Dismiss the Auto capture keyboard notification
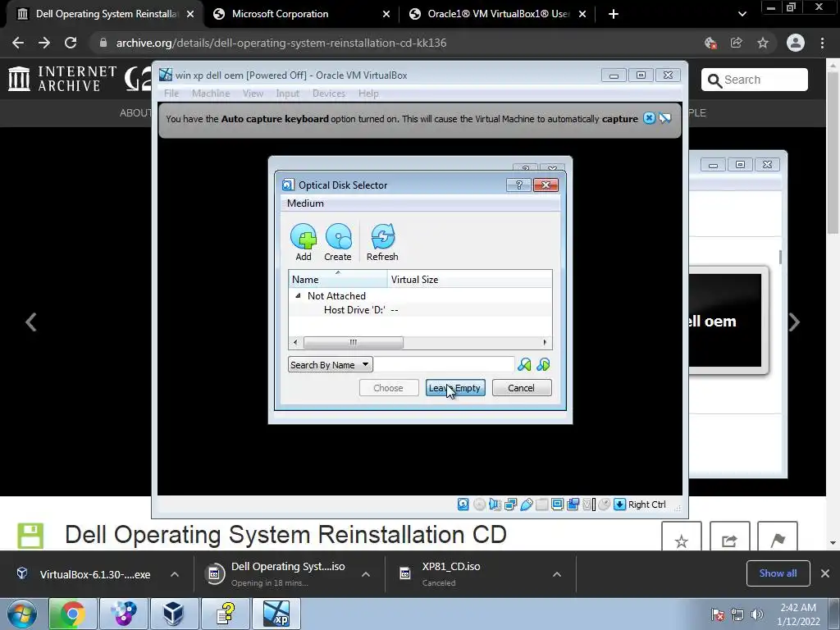This screenshot has width=840, height=630. tap(650, 118)
